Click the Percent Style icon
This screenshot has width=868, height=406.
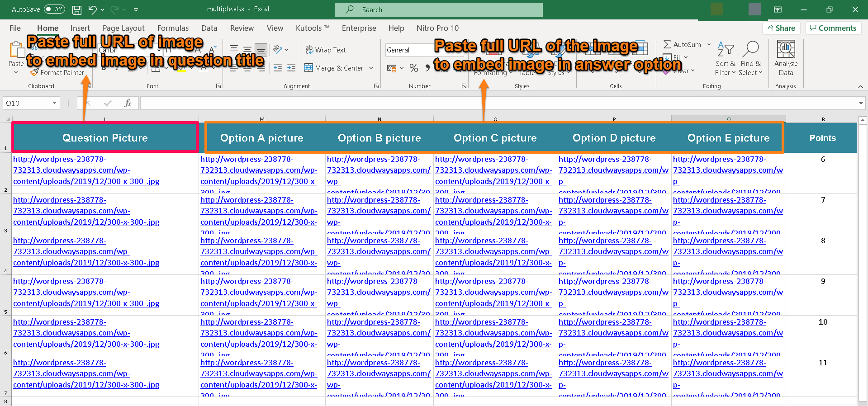(x=413, y=68)
